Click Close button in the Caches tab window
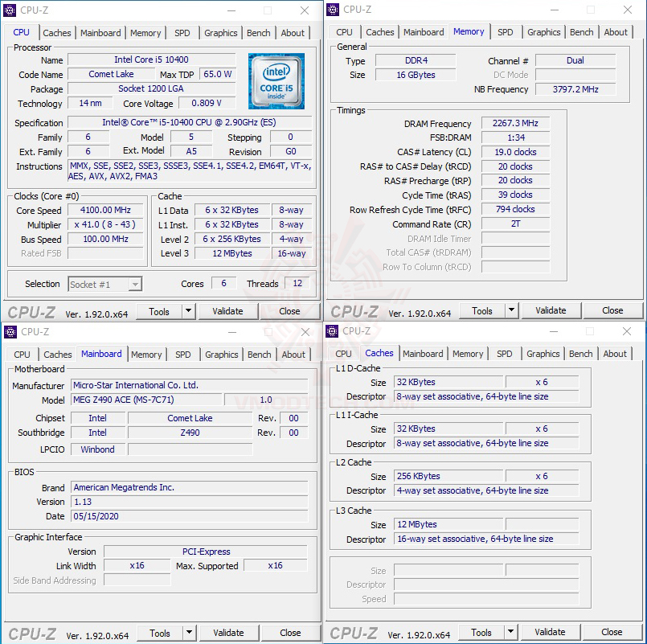 click(612, 632)
